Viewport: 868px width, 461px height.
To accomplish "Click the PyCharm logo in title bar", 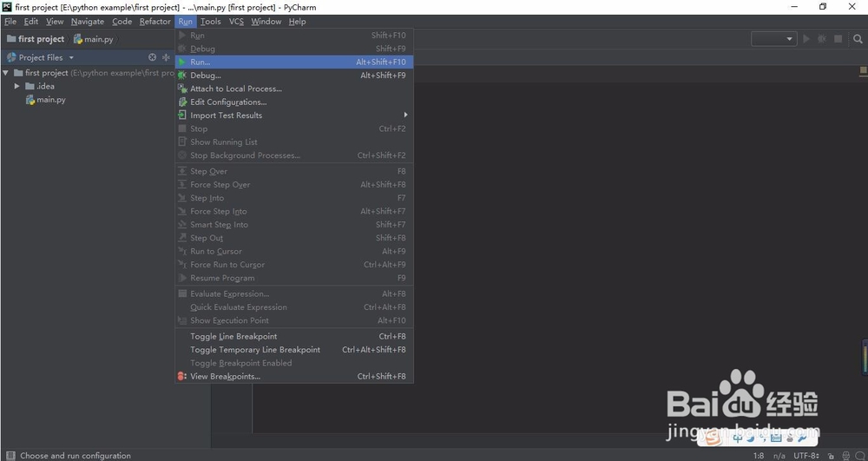I will tap(7, 7).
